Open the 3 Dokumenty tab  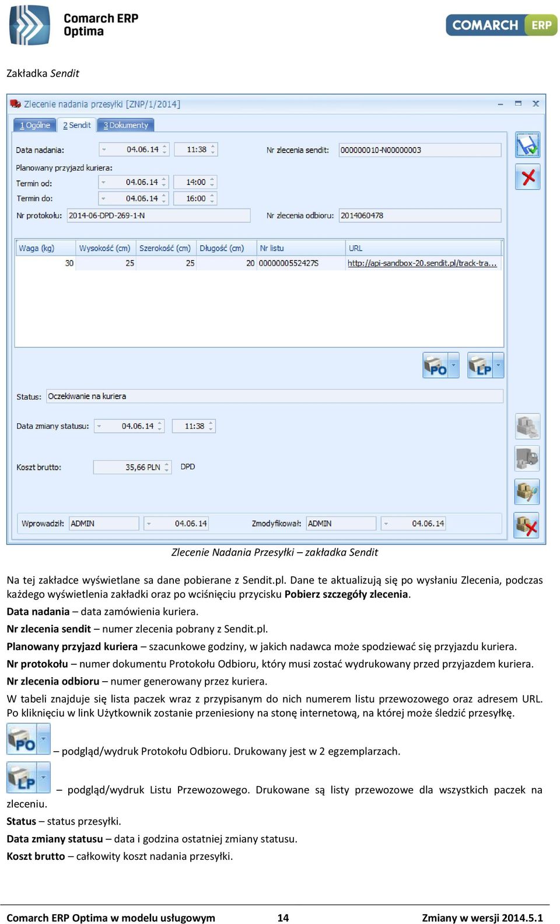pyautogui.click(x=125, y=125)
